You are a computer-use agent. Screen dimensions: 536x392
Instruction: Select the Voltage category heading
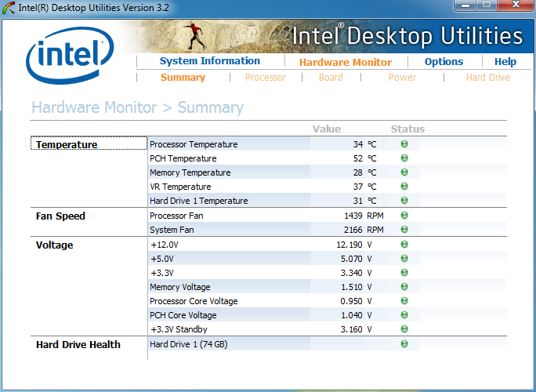tap(54, 245)
